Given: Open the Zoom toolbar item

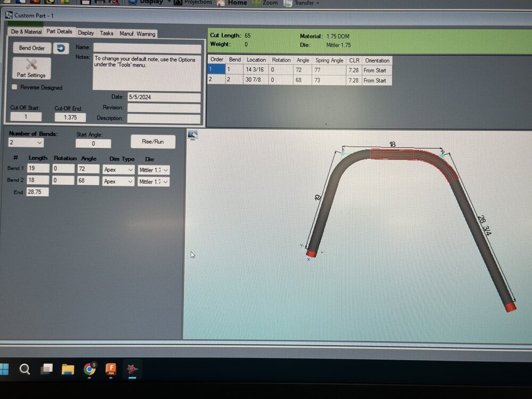Looking at the screenshot, I should click(265, 3).
